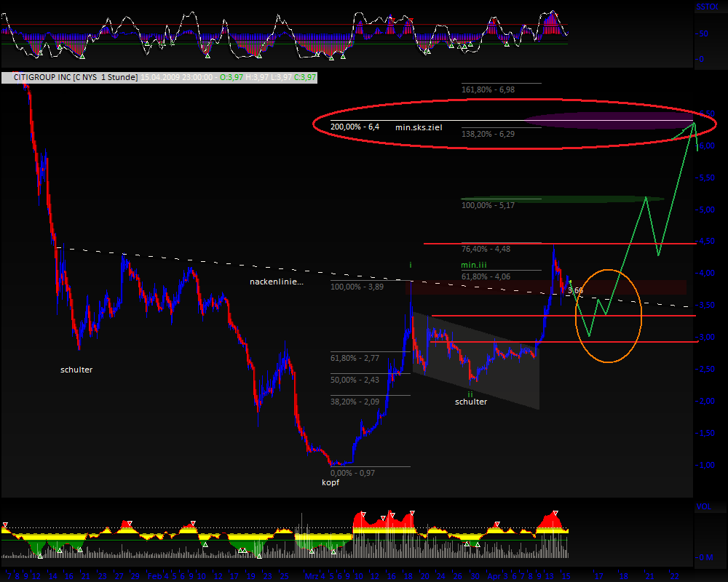Click the O:3,97 open value in header
The width and height of the screenshot is (728, 582).
click(x=232, y=78)
